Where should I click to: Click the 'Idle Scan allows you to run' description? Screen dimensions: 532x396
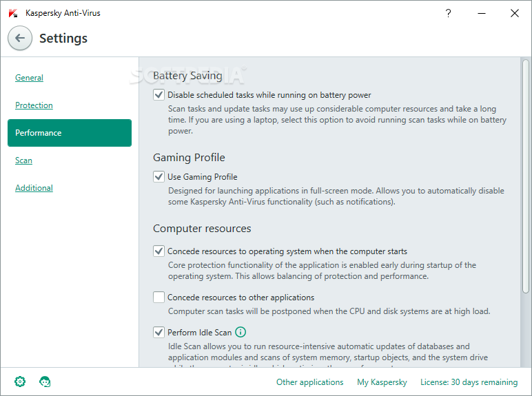[x=328, y=355]
